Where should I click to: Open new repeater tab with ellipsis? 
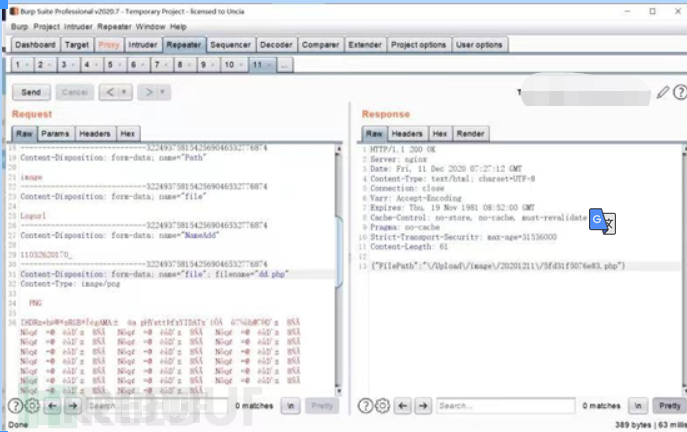[x=284, y=65]
